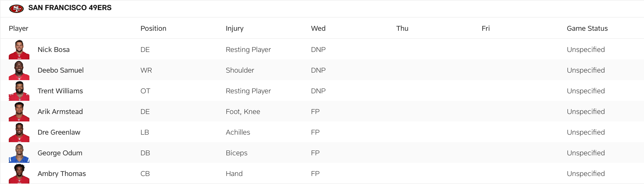Open Nick Bosa's player name link

54,49
